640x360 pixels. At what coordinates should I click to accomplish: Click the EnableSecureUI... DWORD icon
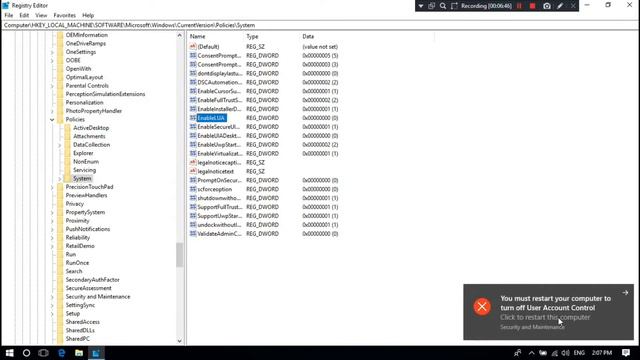193,127
